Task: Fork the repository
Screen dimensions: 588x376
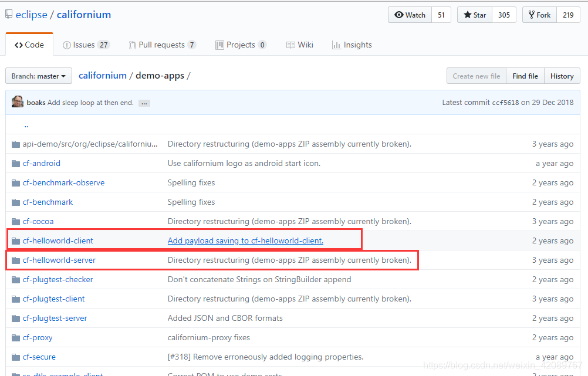Action: 540,15
